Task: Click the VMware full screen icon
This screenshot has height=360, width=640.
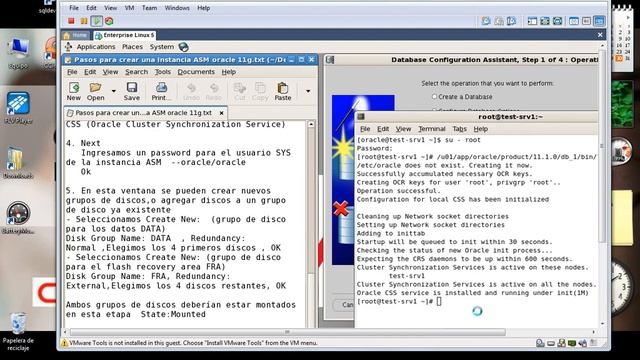Action: (x=545, y=21)
